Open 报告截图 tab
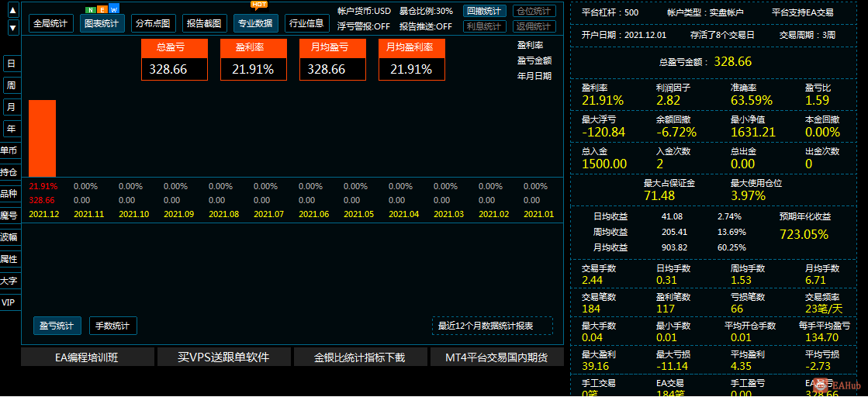Screen dimensions: 868x397 (204, 23)
